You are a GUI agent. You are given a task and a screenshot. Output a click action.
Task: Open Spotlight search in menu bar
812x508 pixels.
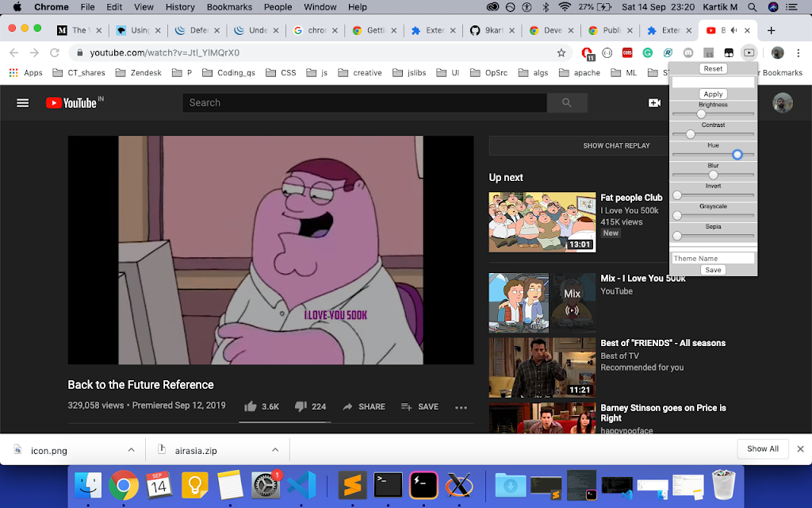752,6
